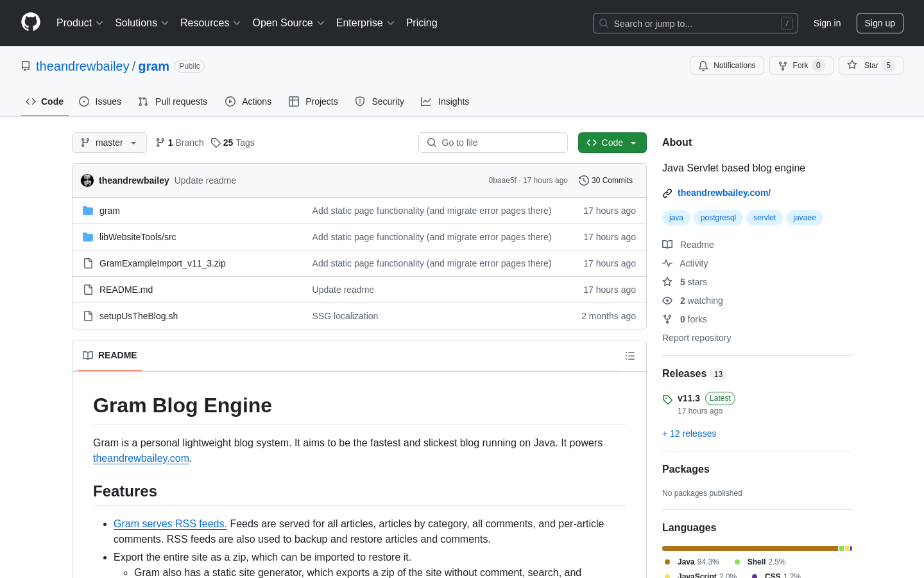Open commit hash 0baae5f
The image size is (924, 578).
(x=502, y=180)
